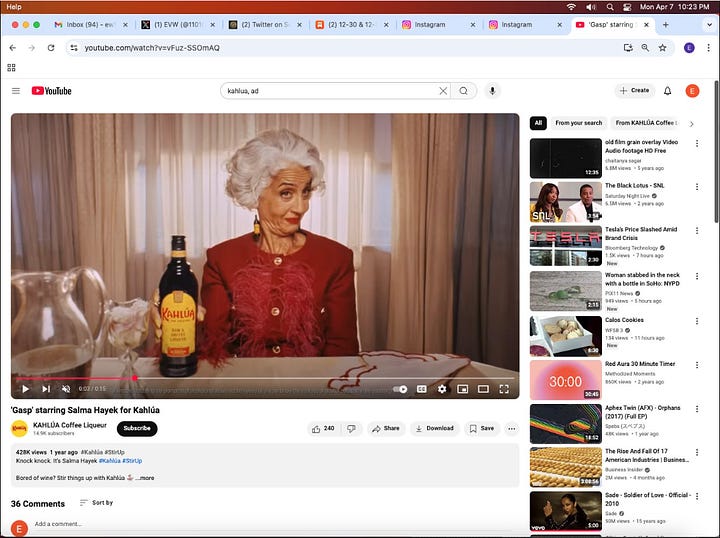Screen dimensions: 720x538
Task: Go to the YouTube home logo
Action: tap(51, 91)
